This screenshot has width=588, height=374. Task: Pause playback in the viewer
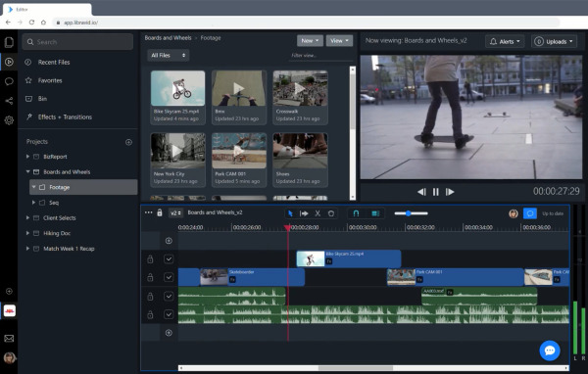click(435, 192)
